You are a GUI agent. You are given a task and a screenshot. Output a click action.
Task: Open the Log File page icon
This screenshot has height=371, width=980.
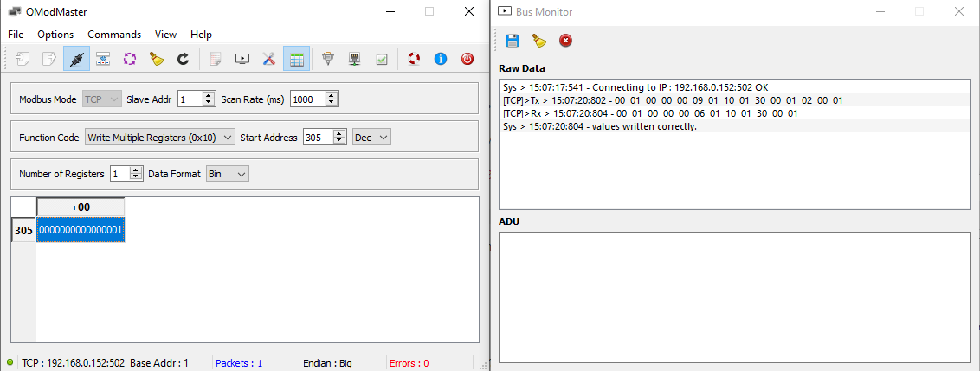click(216, 59)
